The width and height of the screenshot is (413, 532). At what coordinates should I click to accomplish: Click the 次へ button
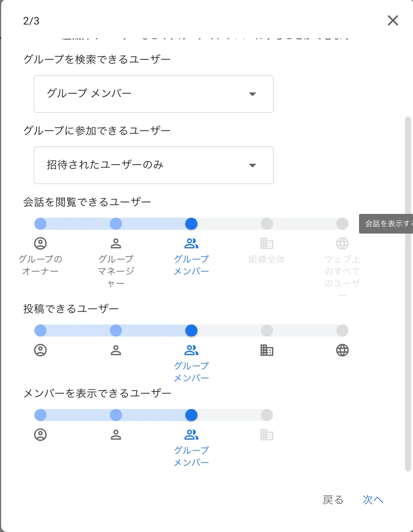click(373, 500)
